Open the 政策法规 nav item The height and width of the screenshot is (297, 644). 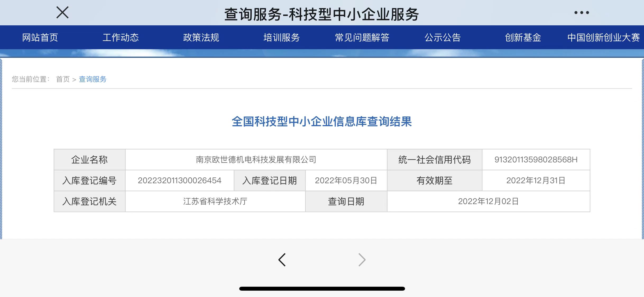[x=201, y=37]
